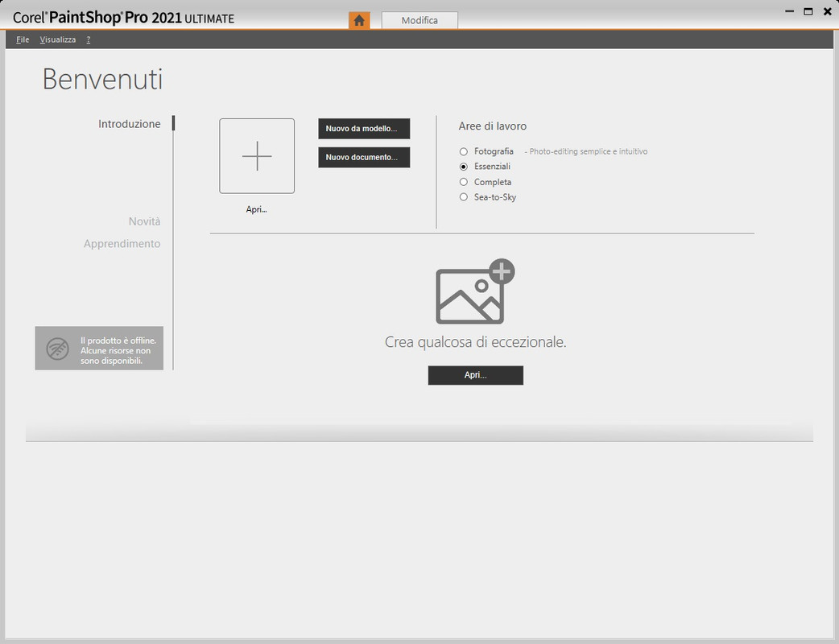The height and width of the screenshot is (644, 839).
Task: Click the image-with-plus icon above Crea qualcosa
Action: click(475, 291)
